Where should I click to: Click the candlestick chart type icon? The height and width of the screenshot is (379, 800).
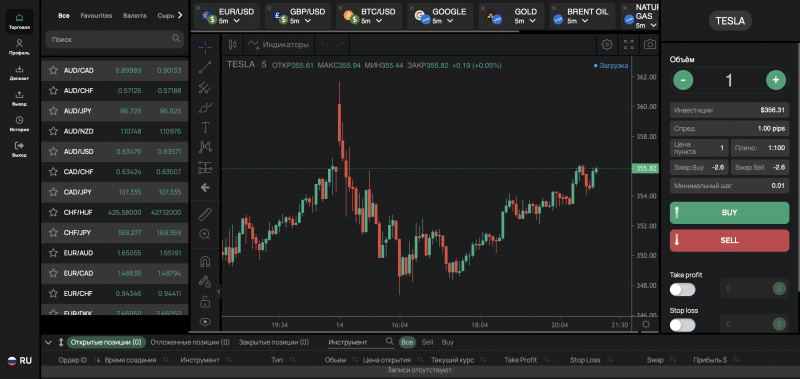(x=233, y=44)
